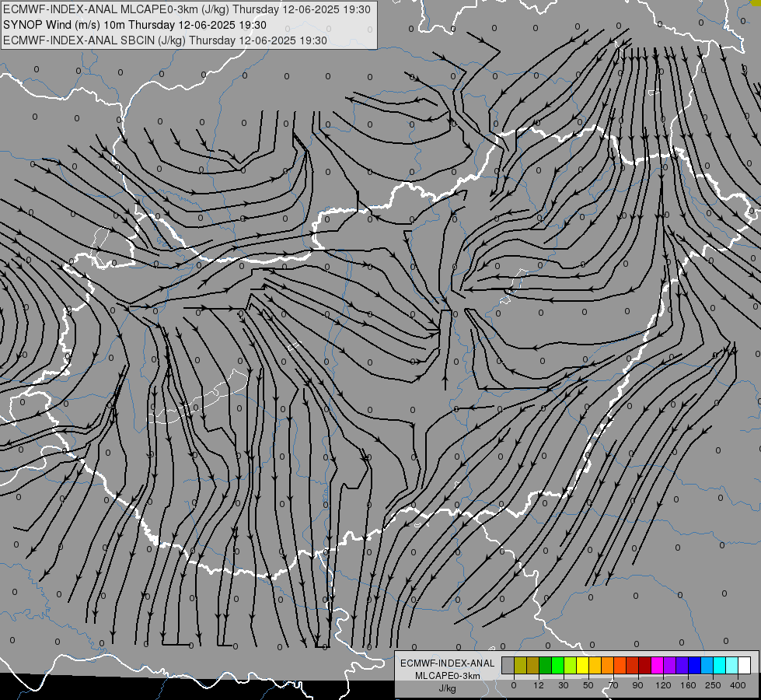Select the magenta swatch in the color scale

[x=658, y=665]
